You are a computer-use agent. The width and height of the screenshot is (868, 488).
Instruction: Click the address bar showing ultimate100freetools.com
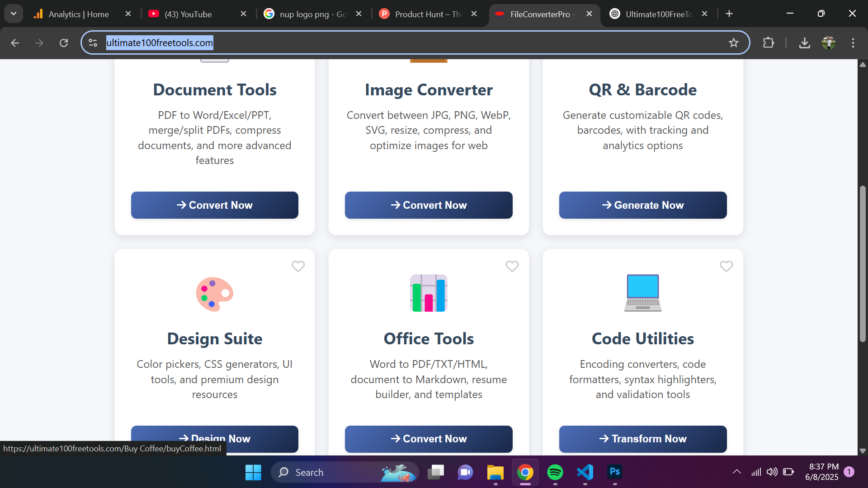click(316, 42)
